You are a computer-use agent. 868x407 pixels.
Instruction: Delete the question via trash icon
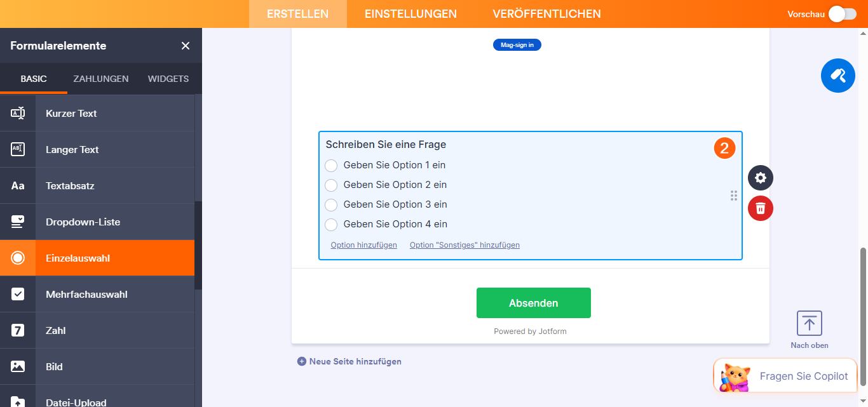click(760, 208)
